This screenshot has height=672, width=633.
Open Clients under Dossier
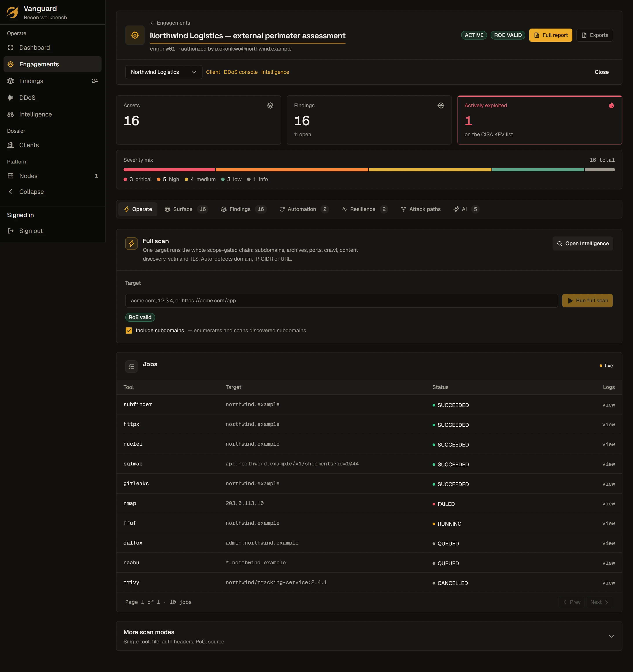tap(52, 145)
